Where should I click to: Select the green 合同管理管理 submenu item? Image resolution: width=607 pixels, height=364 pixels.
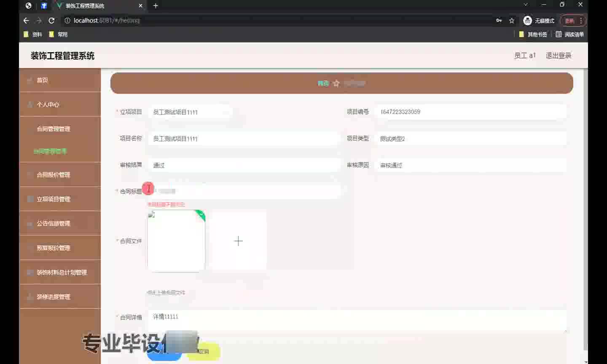50,151
